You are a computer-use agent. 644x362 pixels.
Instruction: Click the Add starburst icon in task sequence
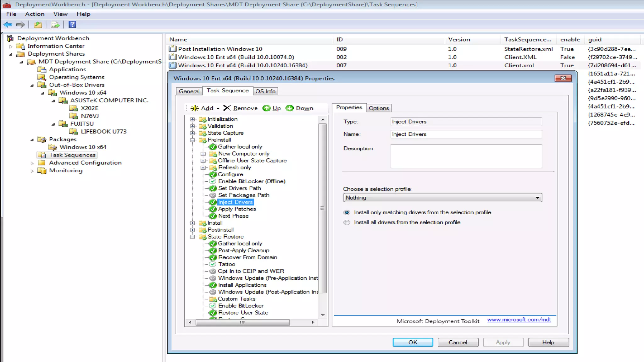195,108
